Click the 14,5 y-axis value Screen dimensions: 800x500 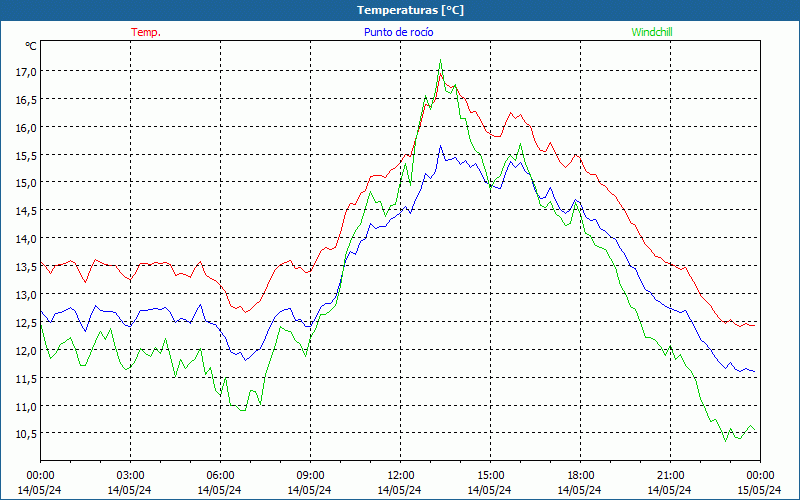click(x=26, y=211)
